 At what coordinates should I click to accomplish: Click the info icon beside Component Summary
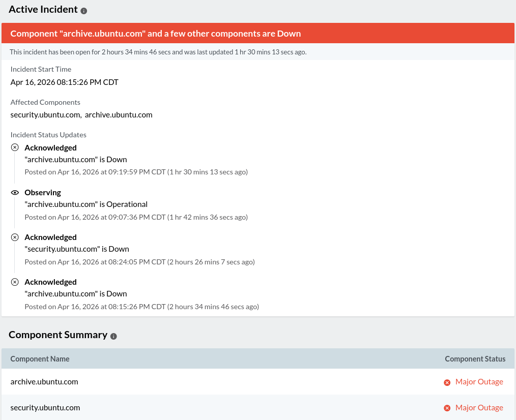click(113, 336)
